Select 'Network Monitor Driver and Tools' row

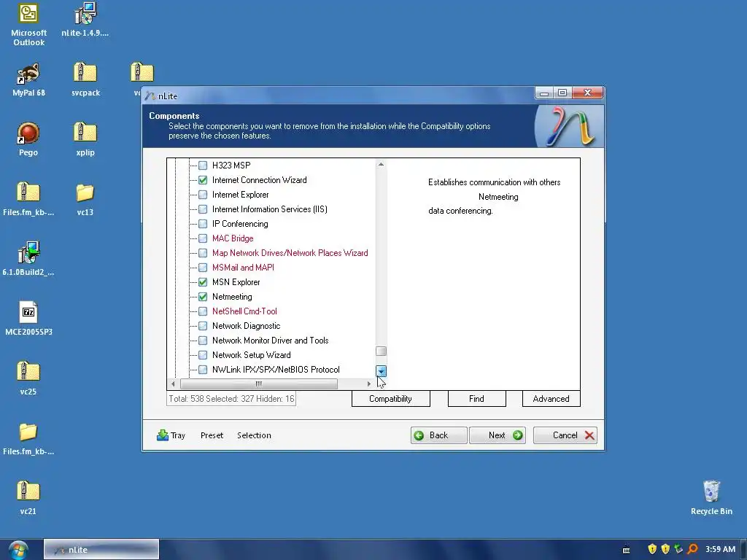point(270,341)
